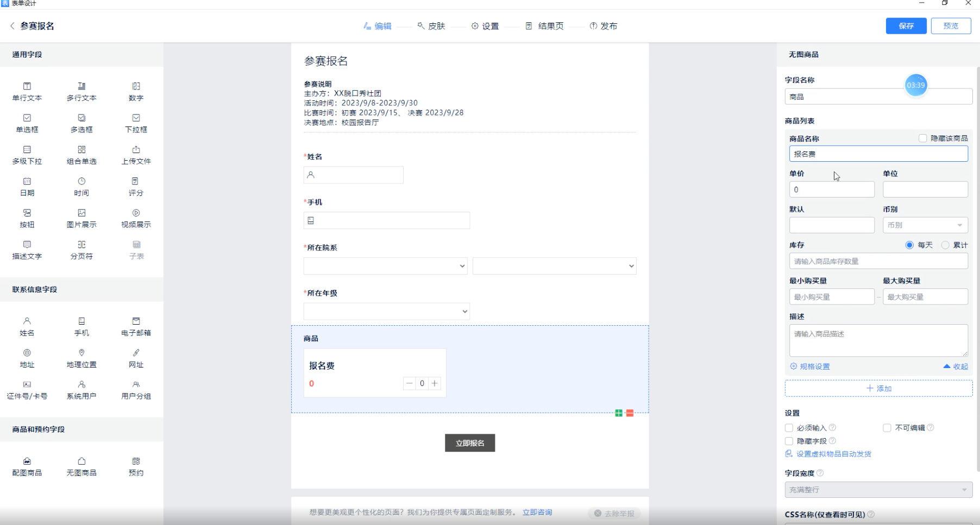The image size is (980, 525).
Task: Insert the image display field (图片展示)
Action: 81,218
